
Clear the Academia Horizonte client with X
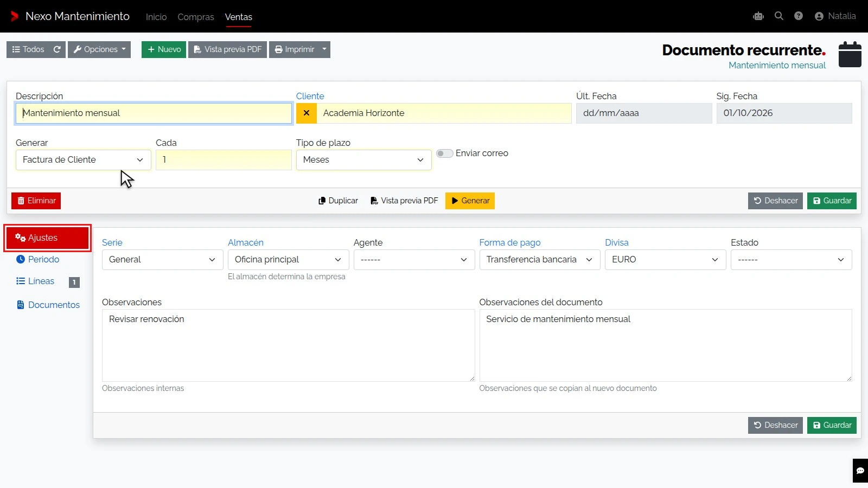[x=307, y=113]
